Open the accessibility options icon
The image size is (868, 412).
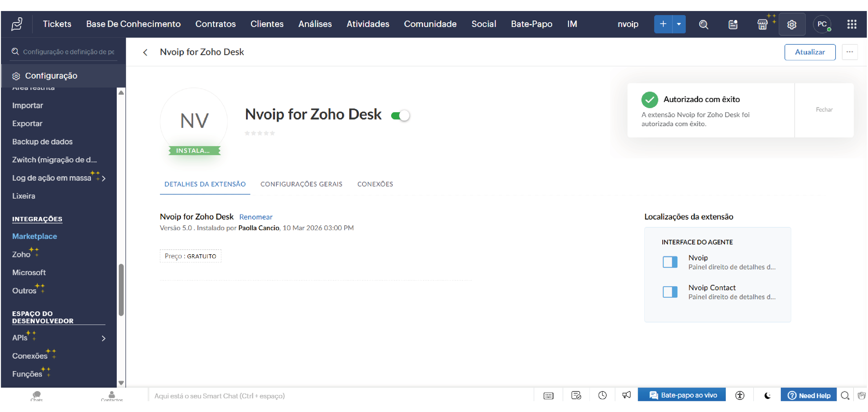pos(740,395)
